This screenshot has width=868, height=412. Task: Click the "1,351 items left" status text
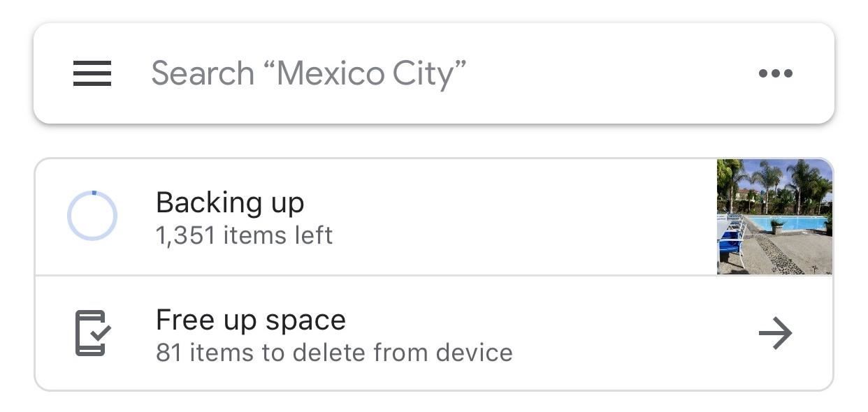(244, 235)
